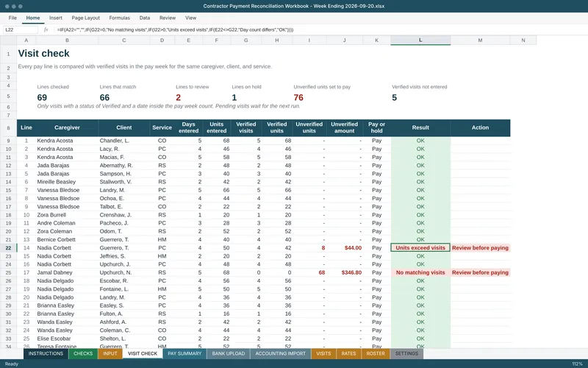Open the File menu
This screenshot has width=588, height=368.
[12, 18]
